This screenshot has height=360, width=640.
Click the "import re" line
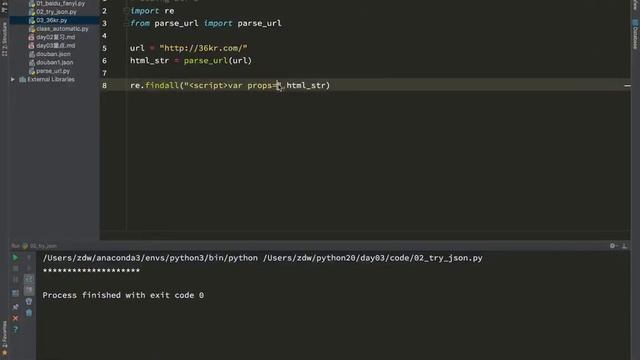[152, 11]
